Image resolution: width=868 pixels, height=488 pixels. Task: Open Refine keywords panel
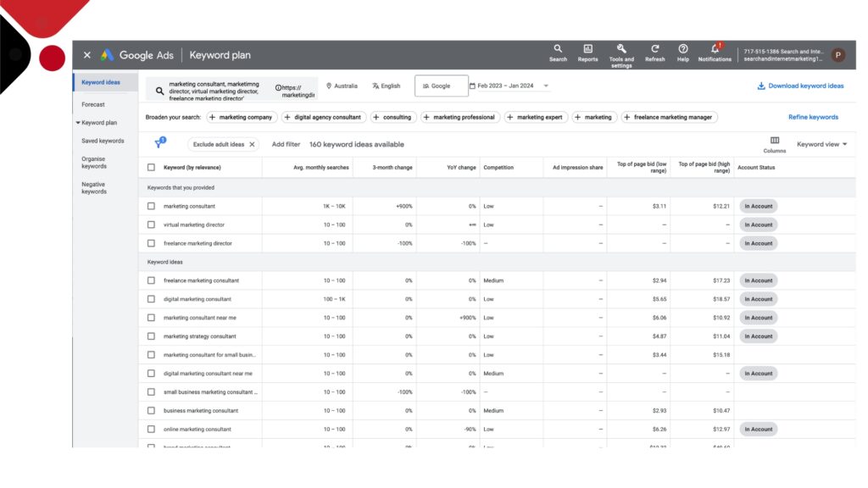(x=813, y=117)
